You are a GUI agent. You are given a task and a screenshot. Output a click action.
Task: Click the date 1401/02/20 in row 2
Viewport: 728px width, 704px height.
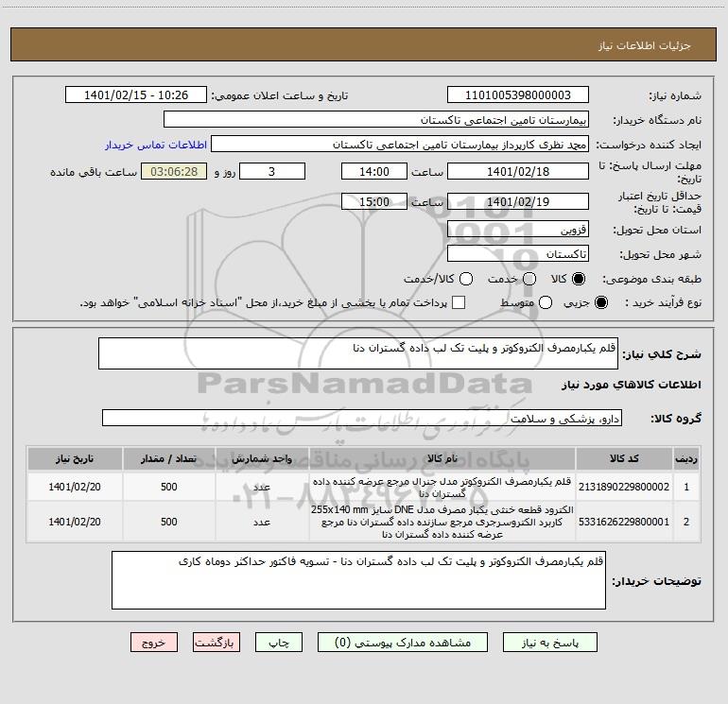[x=75, y=522]
